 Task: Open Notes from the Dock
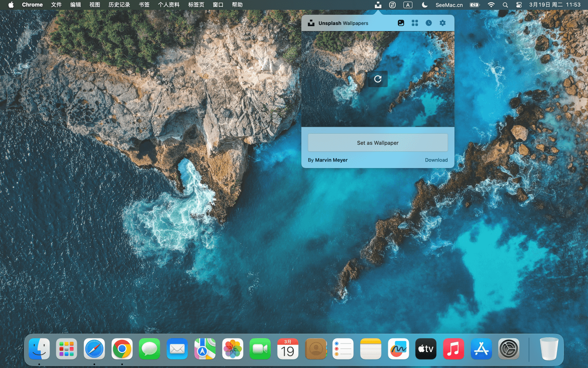click(x=371, y=349)
